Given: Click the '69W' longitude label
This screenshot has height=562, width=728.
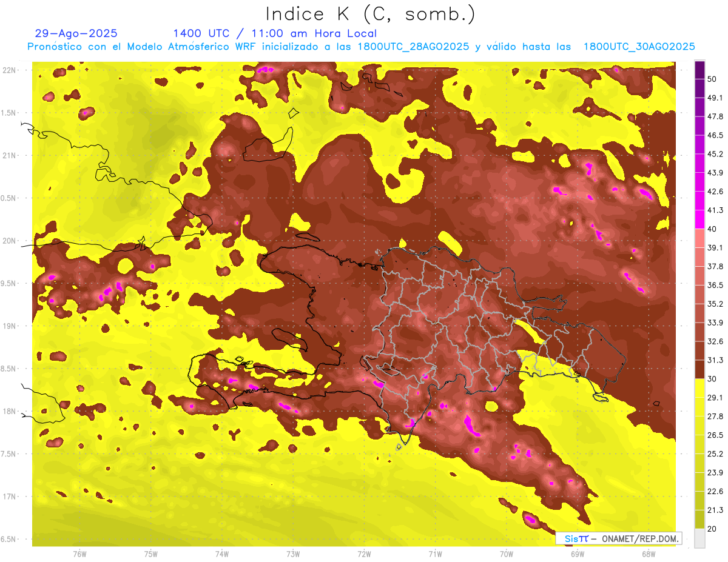Looking at the screenshot, I should (x=577, y=554).
